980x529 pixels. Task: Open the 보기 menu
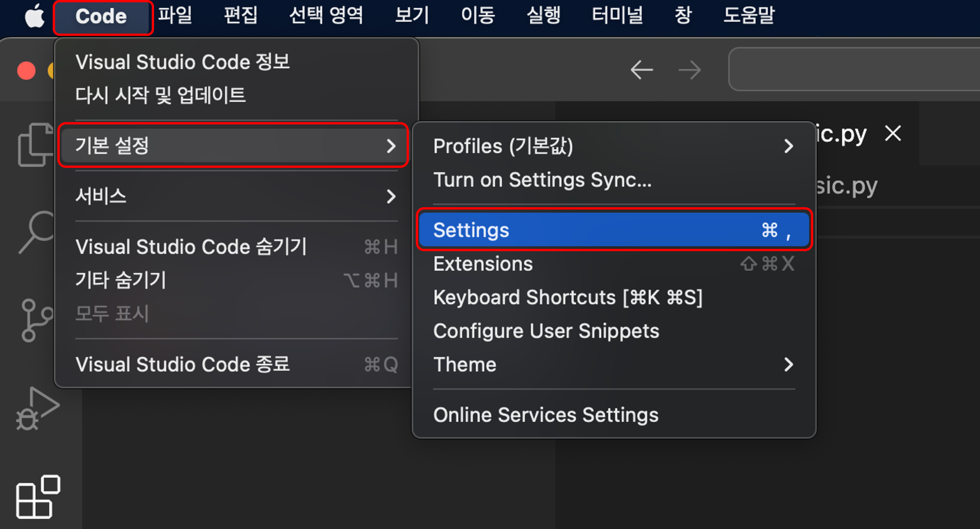pos(412,16)
